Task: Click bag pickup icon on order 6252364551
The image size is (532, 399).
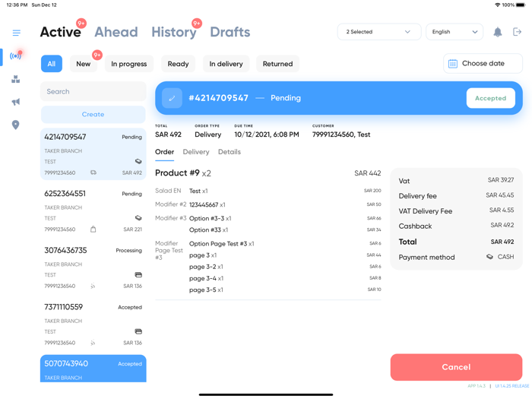Action: tap(93, 230)
